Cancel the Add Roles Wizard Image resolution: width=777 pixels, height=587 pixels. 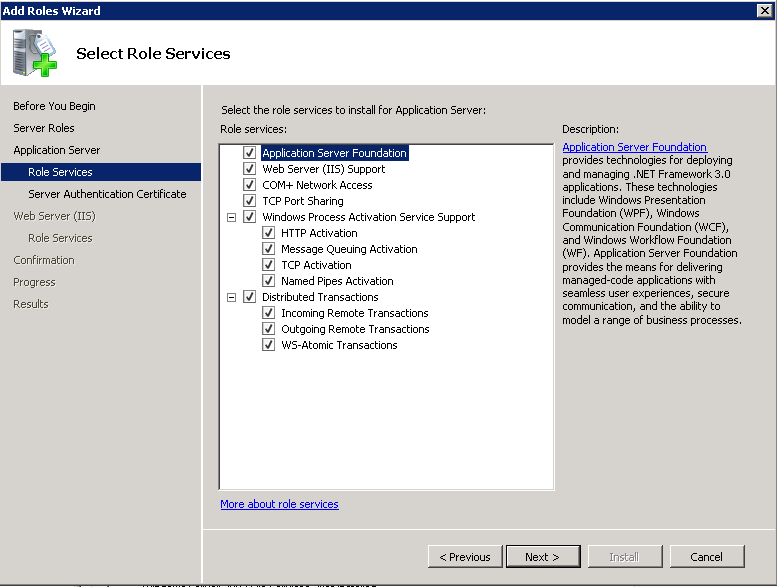707,557
